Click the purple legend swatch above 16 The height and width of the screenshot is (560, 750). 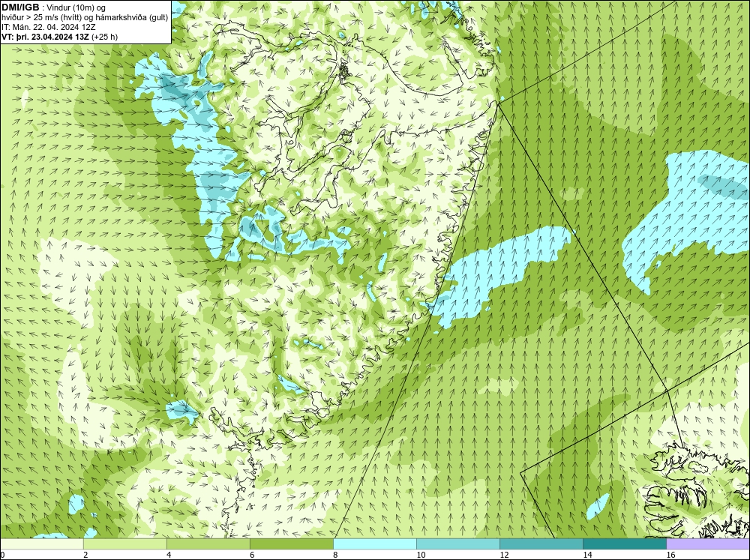[708, 544]
